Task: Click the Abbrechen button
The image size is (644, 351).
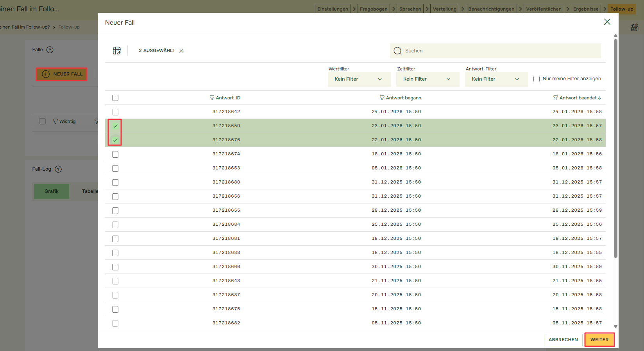Action: (563, 340)
